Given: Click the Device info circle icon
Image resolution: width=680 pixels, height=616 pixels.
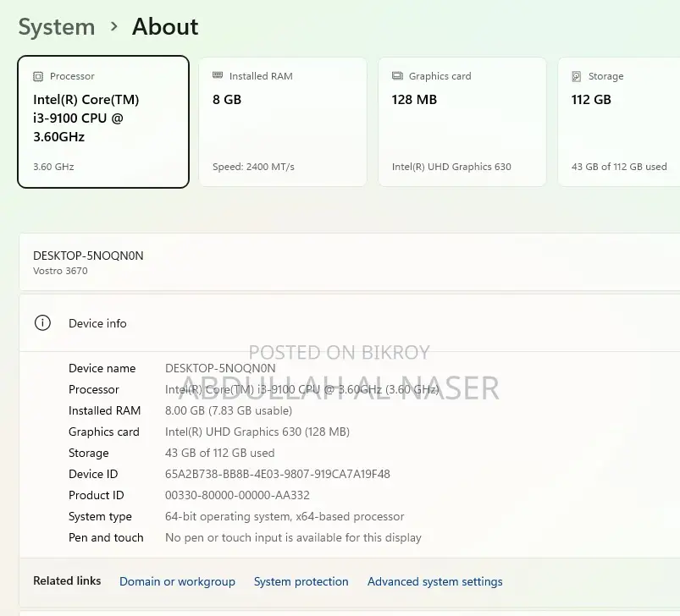Looking at the screenshot, I should click(x=42, y=322).
